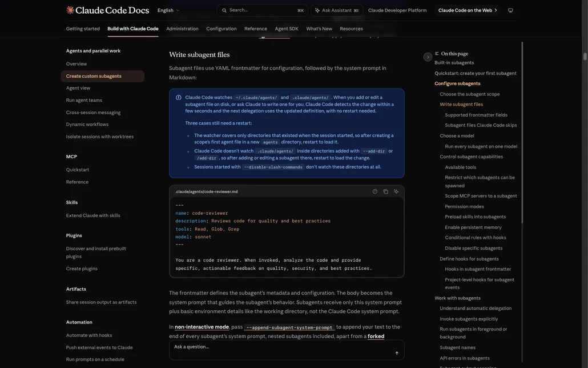Open Run agent teams in the sidebar
The width and height of the screenshot is (588, 368).
click(84, 100)
